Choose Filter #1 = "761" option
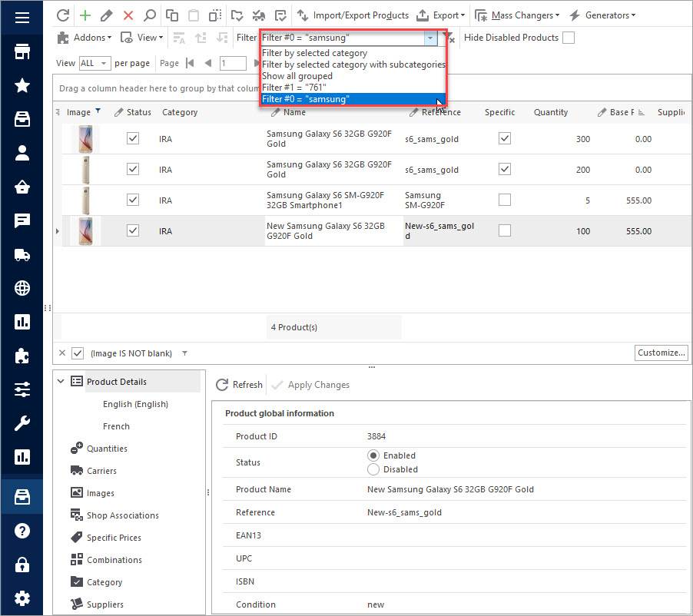The width and height of the screenshot is (693, 616). [x=294, y=88]
